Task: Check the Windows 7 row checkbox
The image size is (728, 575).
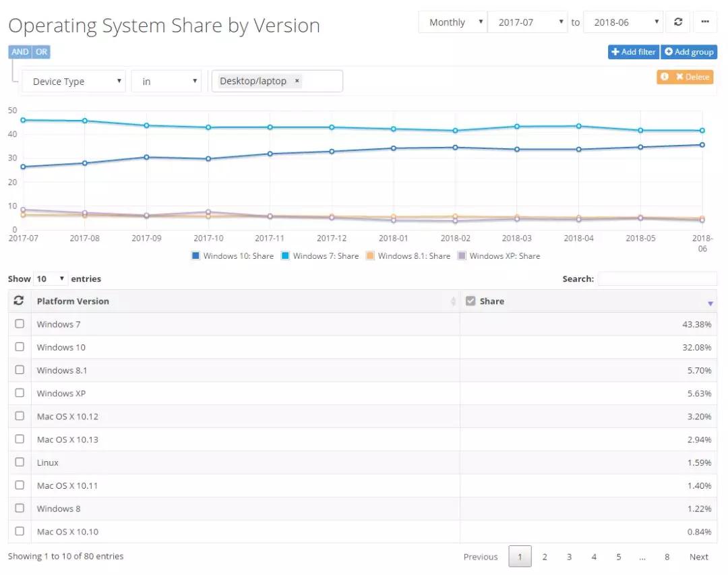Action: 20,324
